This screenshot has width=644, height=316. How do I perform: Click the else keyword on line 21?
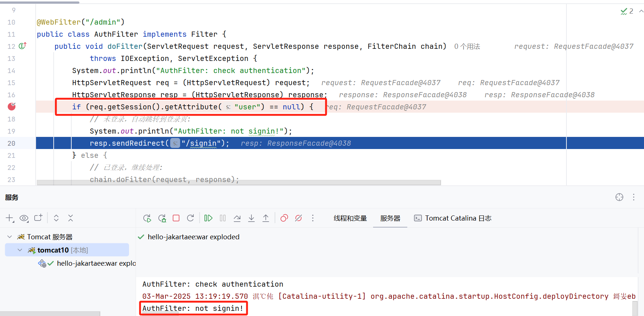pyautogui.click(x=90, y=155)
